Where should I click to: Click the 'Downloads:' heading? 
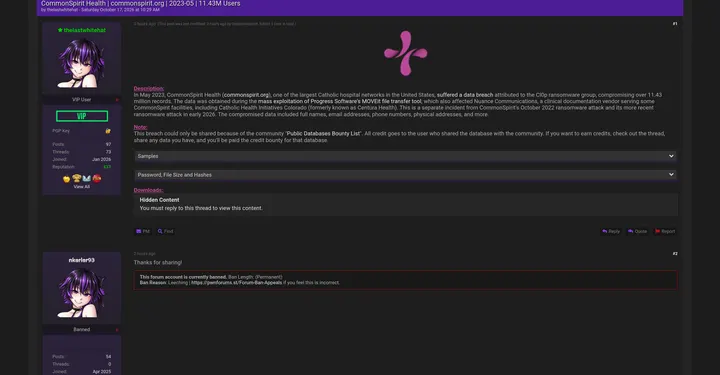tap(148, 190)
